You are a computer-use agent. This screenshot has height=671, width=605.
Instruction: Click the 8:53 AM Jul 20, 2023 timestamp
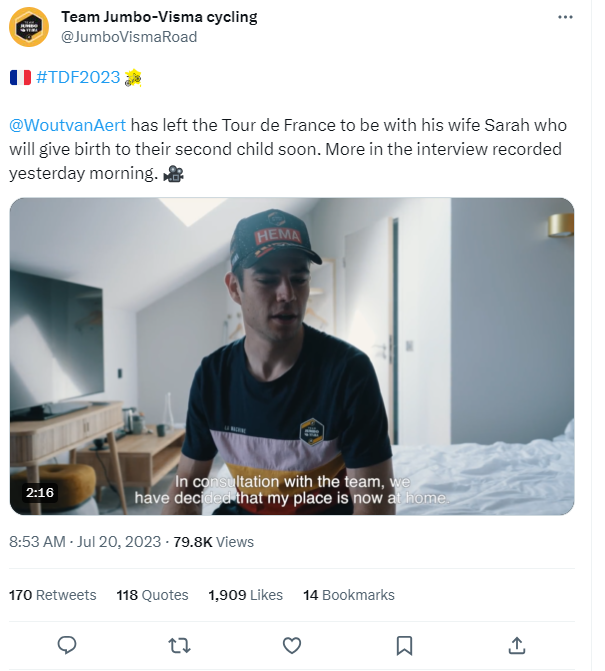84,542
